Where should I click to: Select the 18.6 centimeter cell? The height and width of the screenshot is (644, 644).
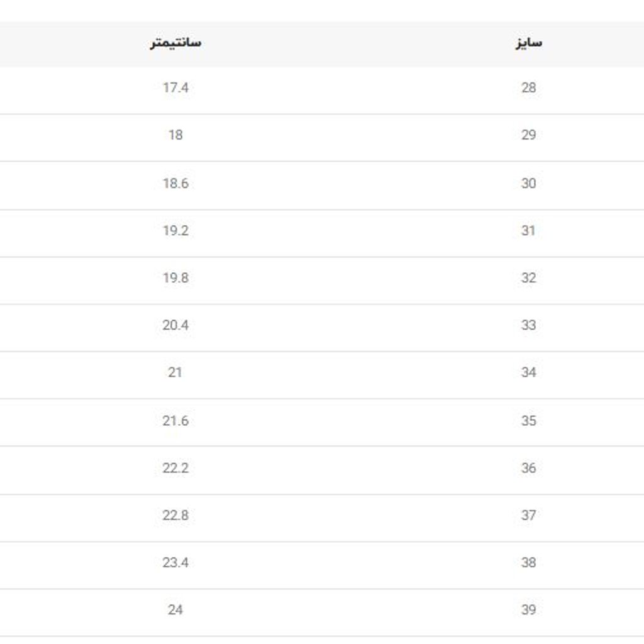[x=175, y=184]
